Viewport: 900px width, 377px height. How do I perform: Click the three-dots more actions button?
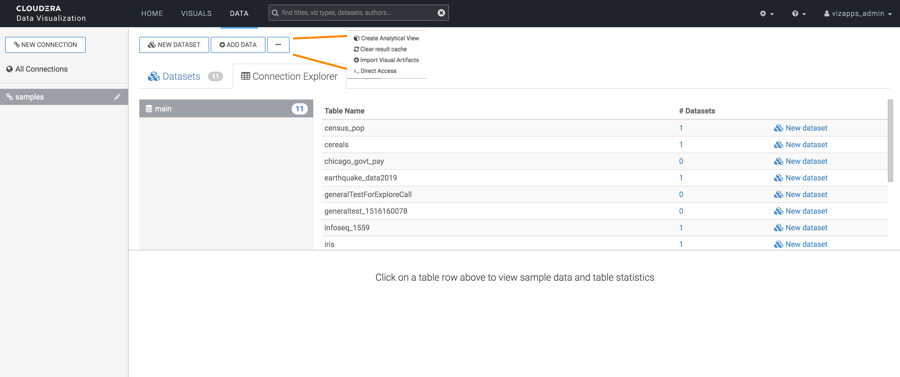pos(278,45)
